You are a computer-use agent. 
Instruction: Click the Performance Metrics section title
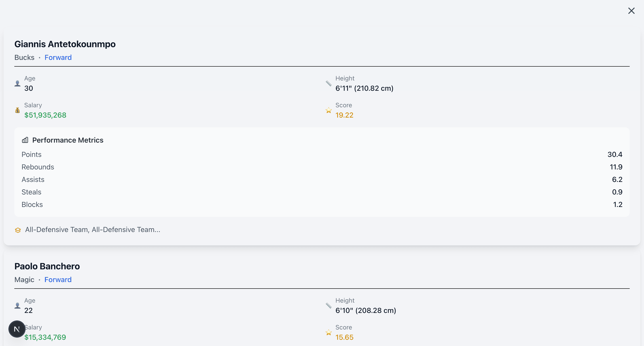[x=68, y=140]
